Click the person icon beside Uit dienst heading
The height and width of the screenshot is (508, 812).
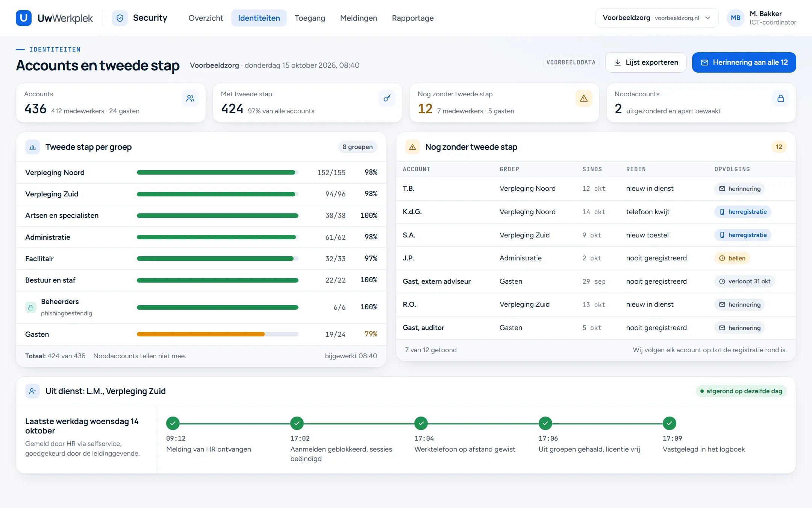point(33,391)
